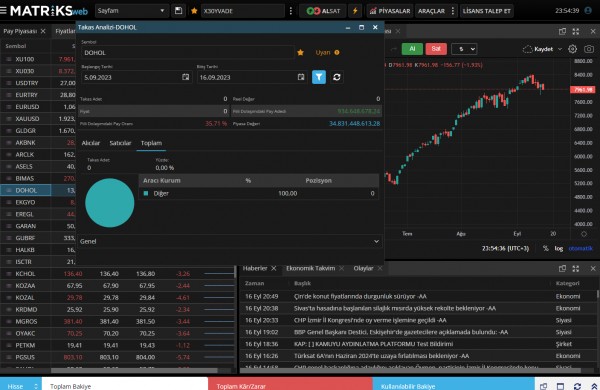Take a chart snapshot with camera icon
This screenshot has height=390, width=600.
[589, 49]
